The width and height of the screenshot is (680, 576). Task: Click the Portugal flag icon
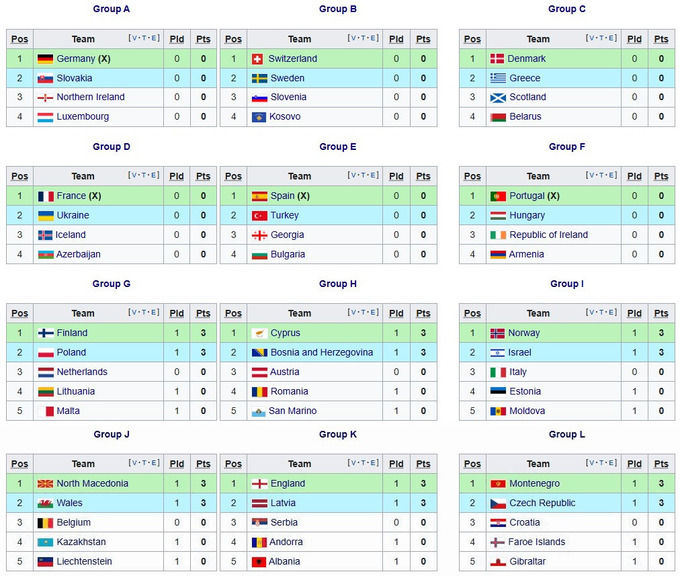pos(497,196)
